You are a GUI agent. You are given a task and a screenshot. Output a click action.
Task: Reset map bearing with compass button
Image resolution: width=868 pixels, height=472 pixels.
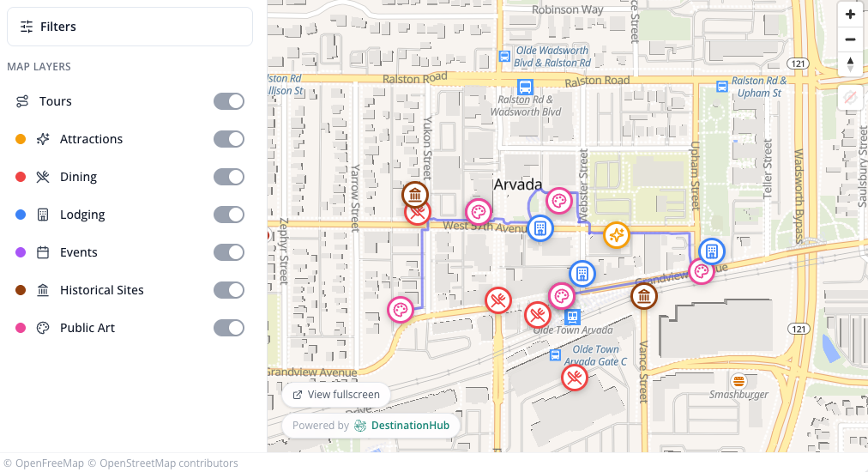tap(850, 64)
